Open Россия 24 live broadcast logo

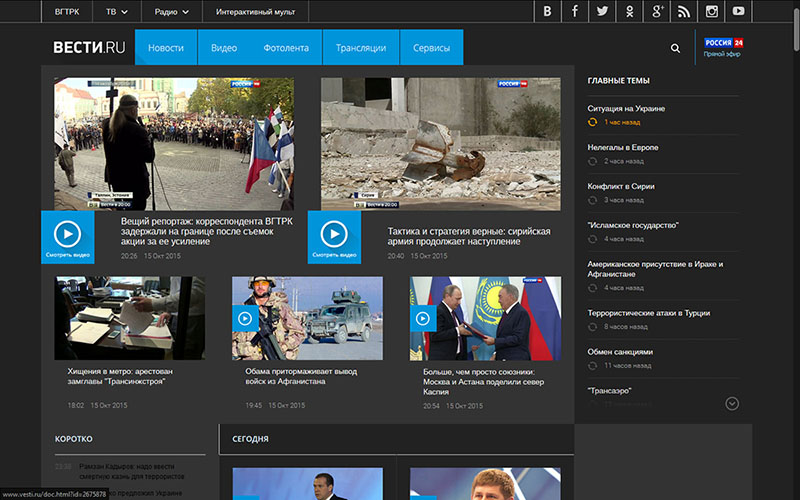click(x=723, y=43)
